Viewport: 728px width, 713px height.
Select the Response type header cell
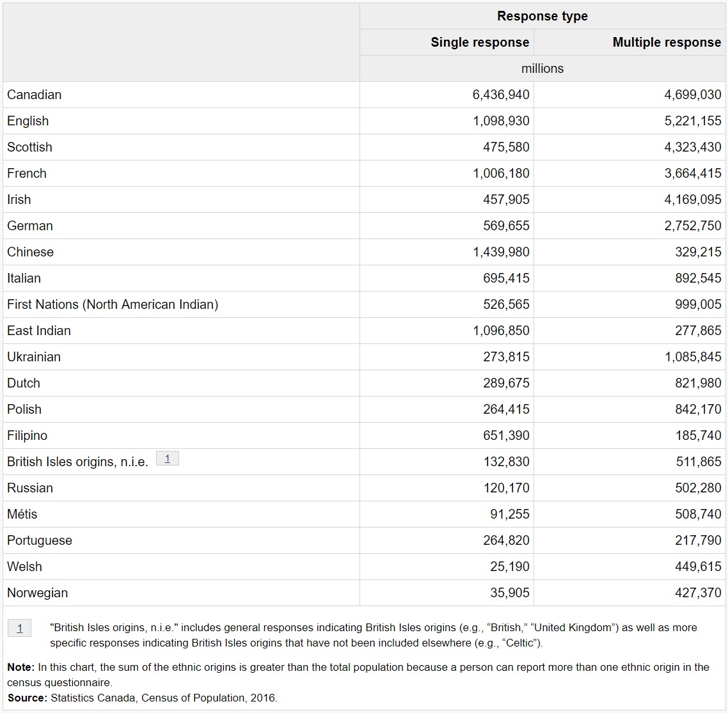pos(542,17)
